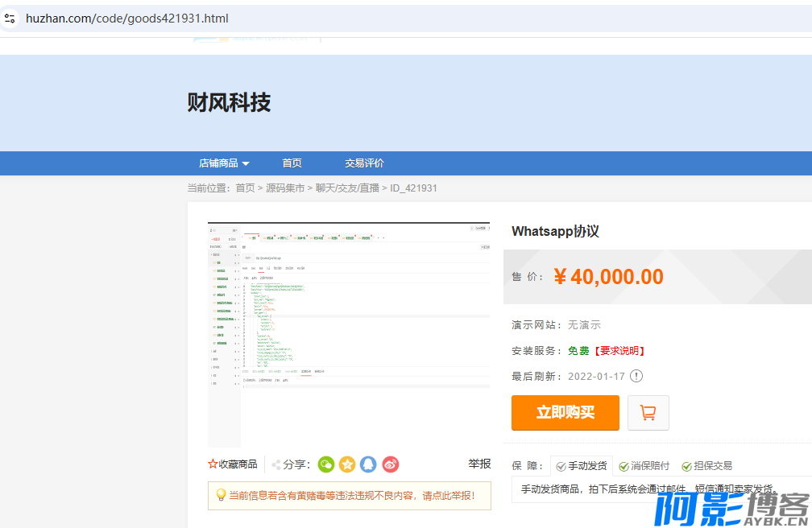Click the ID_421931 breadcrumb text
The height and width of the screenshot is (528, 812).
tap(413, 188)
